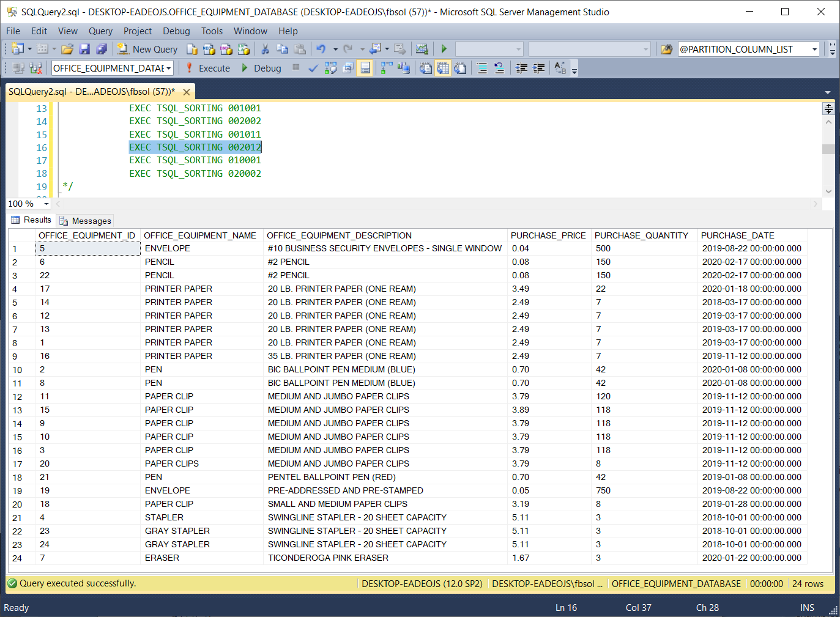This screenshot has height=617, width=840.
Task: Click the Display Estimated Execution Plan icon
Action: tap(330, 68)
